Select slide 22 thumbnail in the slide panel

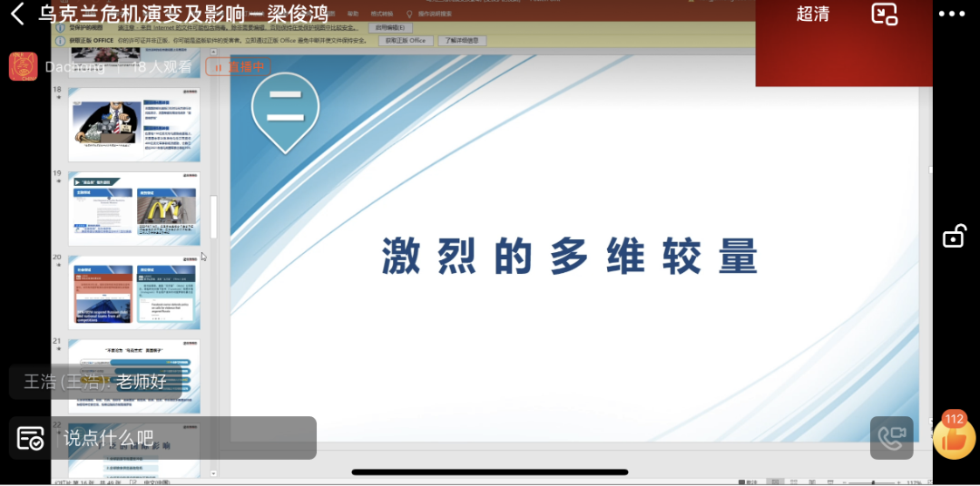pos(134,450)
